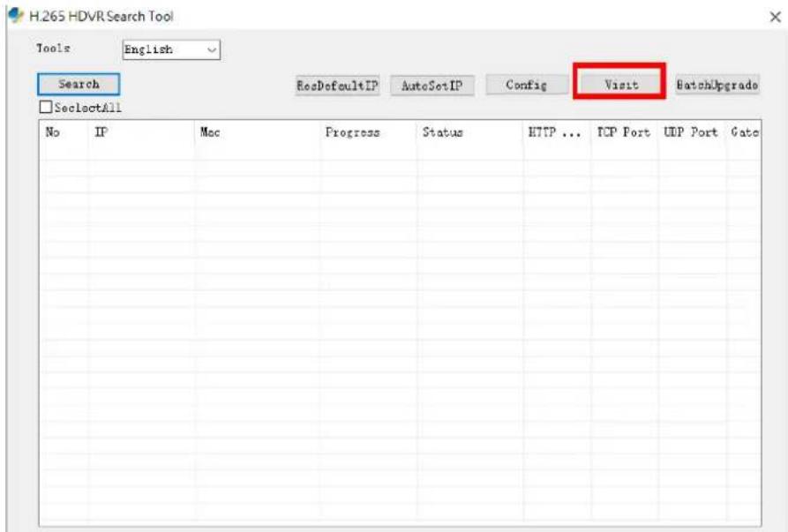Click the TCP Port column header
This screenshot has width=788, height=532.
625,132
